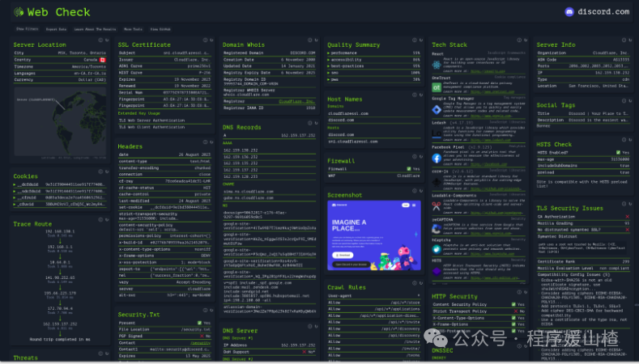Refresh the Domain Whois card

[x=316, y=40]
